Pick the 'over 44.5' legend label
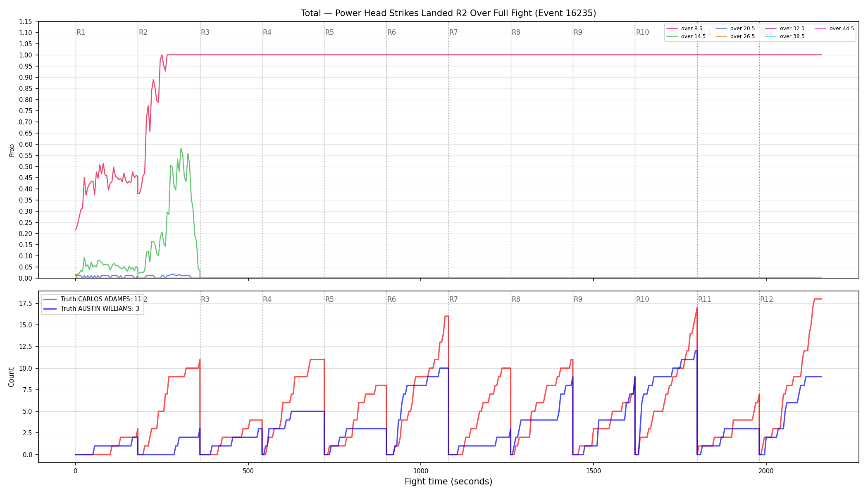 pyautogui.click(x=842, y=29)
